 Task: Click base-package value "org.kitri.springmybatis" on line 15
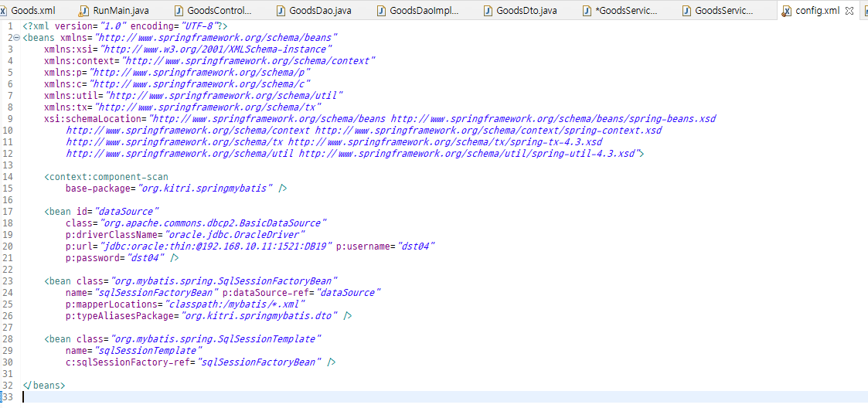(x=205, y=189)
